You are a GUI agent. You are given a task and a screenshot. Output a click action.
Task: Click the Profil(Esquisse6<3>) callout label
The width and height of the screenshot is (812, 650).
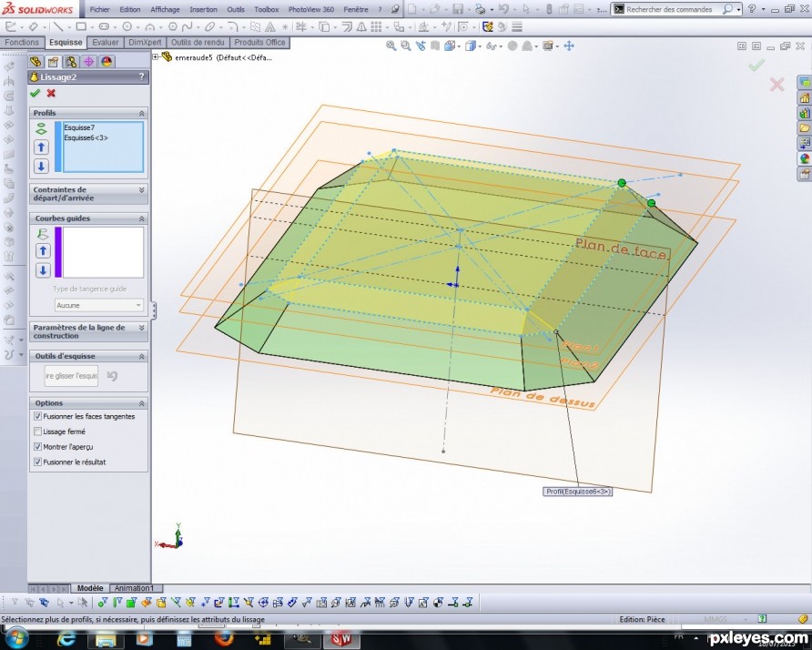tap(577, 492)
